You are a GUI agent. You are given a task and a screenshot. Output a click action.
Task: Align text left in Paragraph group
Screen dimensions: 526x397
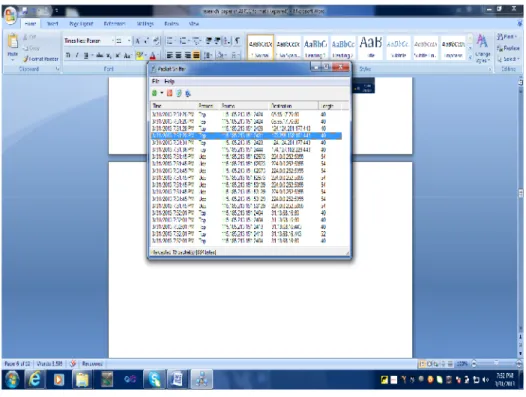point(170,55)
